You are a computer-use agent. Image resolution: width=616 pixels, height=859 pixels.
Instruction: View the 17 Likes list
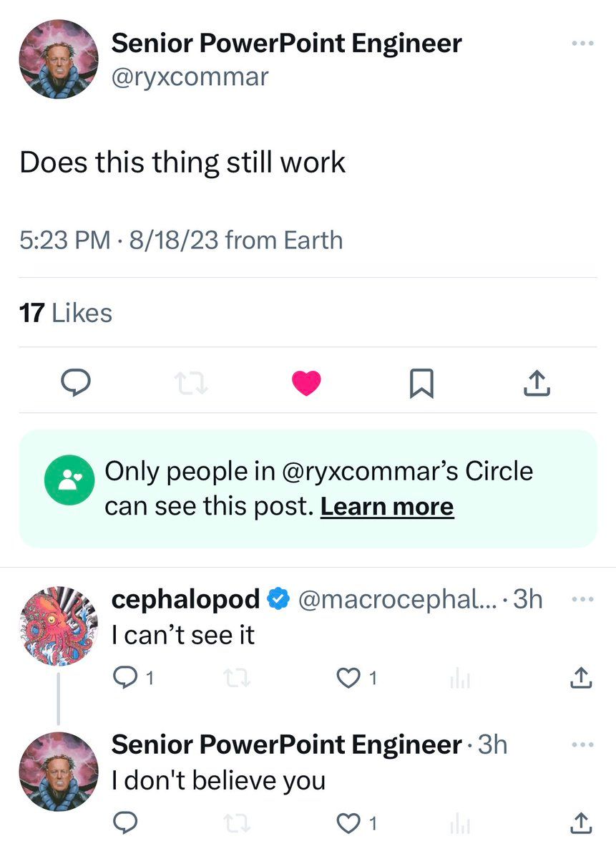66,313
